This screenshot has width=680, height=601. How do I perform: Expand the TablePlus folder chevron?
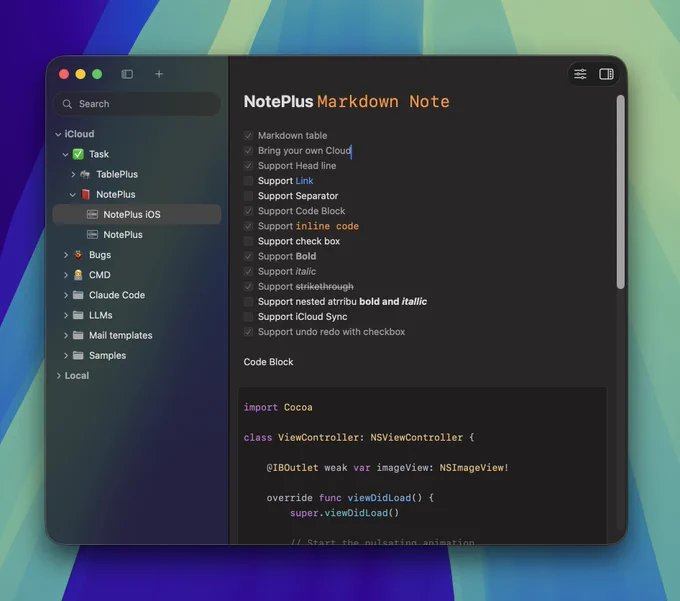(x=73, y=174)
